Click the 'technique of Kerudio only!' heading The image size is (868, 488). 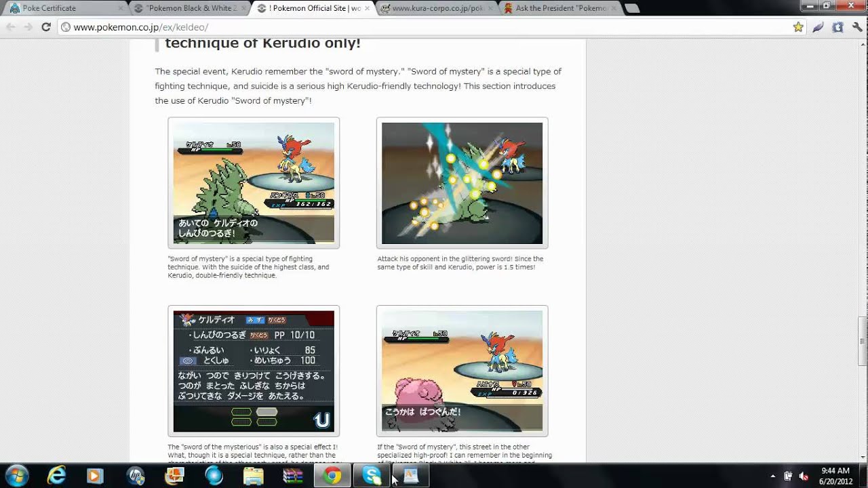pos(262,43)
